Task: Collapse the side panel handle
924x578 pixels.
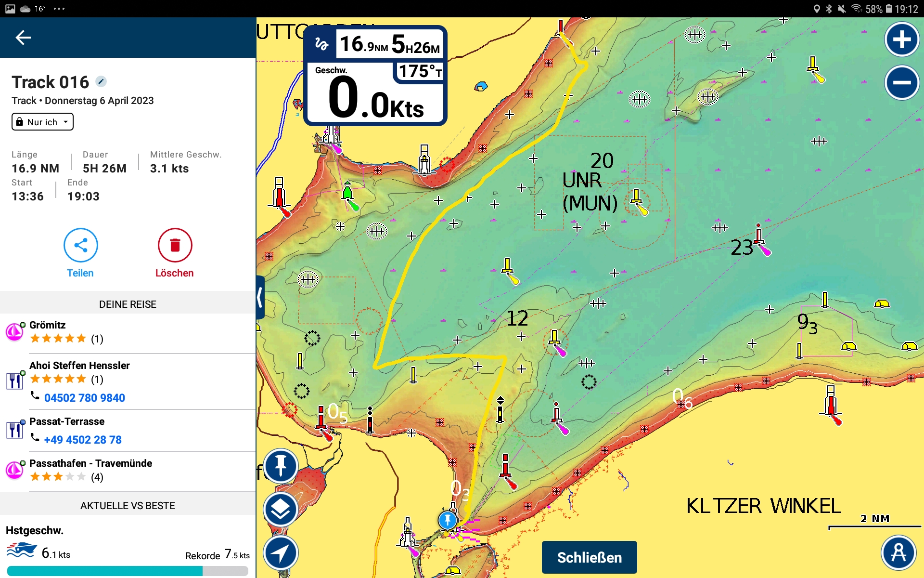Action: coord(260,297)
